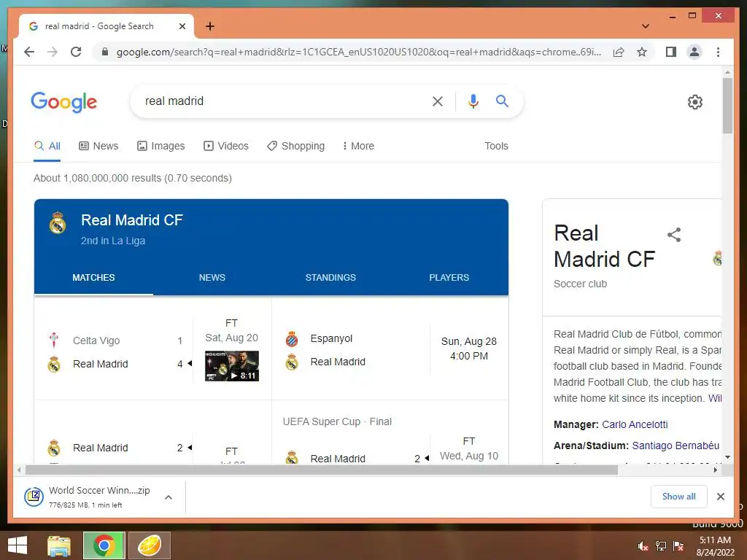Click the muted volume tray icon
This screenshot has width=747, height=560.
[x=643, y=546]
